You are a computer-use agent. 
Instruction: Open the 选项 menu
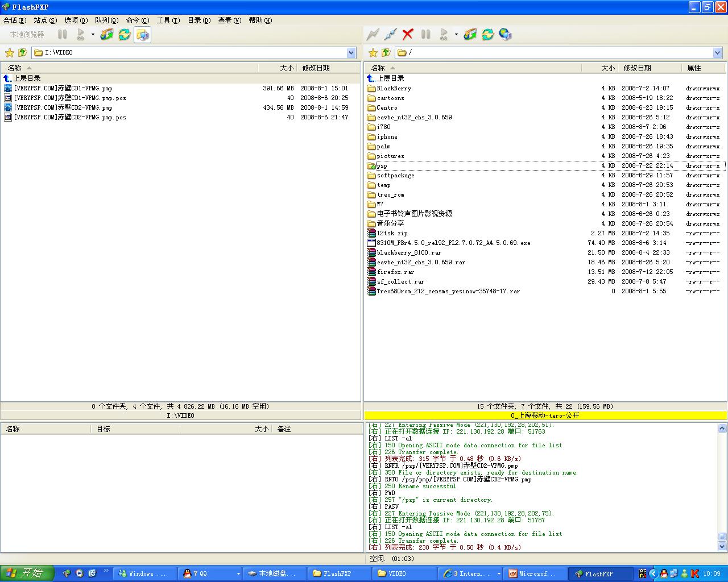pos(76,20)
